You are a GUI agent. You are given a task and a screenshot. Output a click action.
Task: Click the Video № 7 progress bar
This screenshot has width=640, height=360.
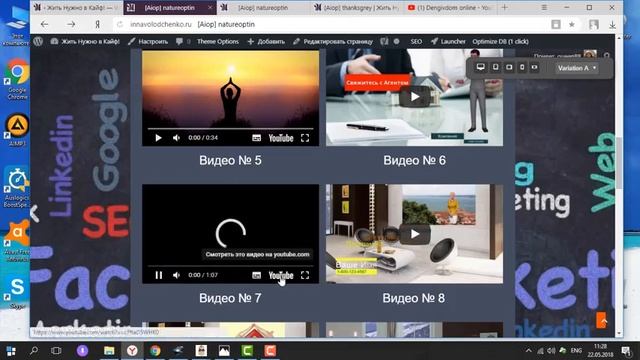(231, 266)
